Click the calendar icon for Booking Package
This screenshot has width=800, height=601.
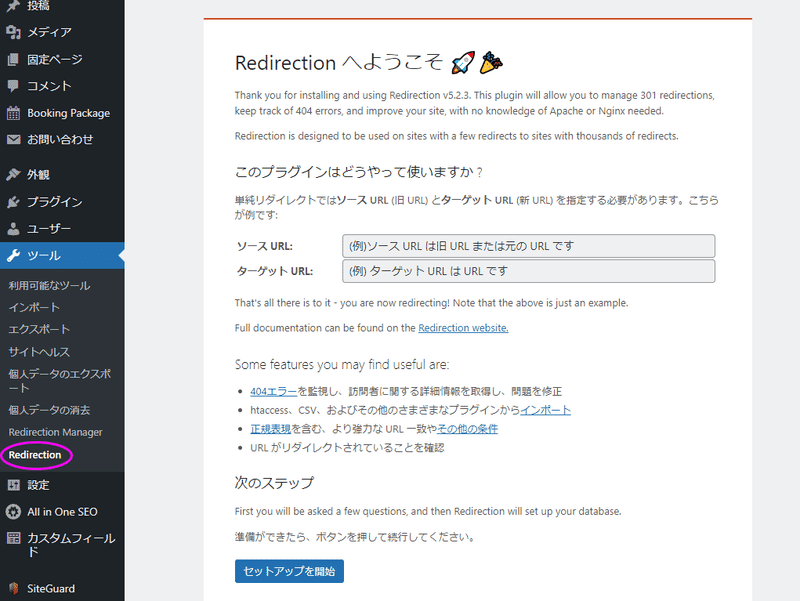pos(14,113)
